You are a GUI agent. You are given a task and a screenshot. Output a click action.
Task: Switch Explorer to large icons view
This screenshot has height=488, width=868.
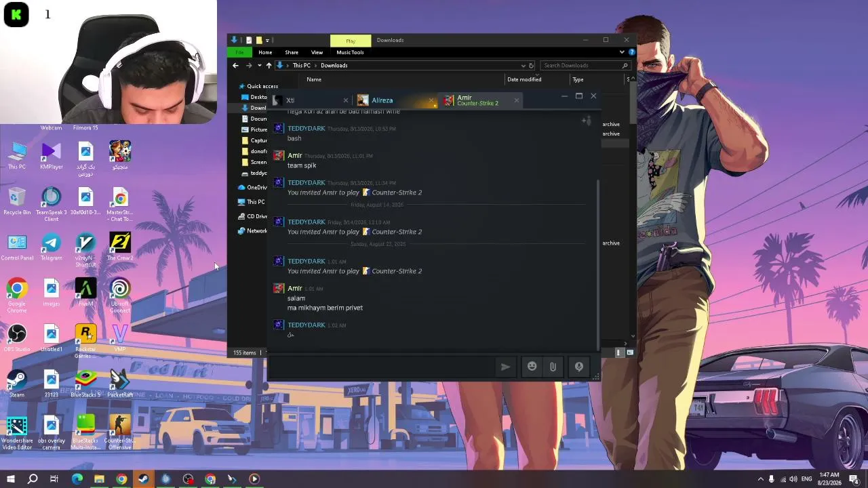630,352
